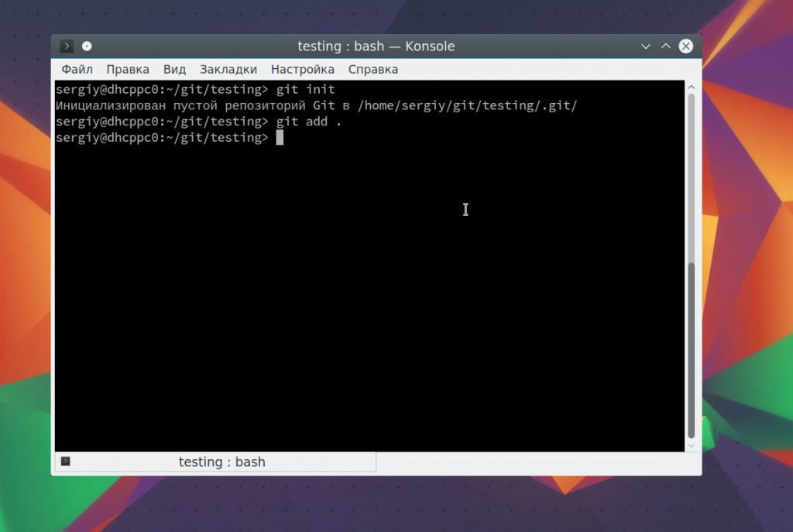Click the terminal icon in the bash tab
This screenshot has height=532, width=793.
(x=66, y=462)
